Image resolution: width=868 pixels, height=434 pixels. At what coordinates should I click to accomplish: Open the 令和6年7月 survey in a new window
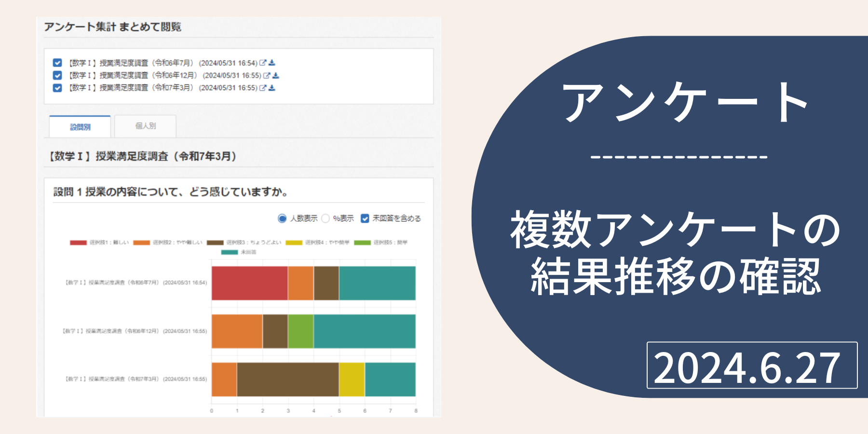tap(263, 63)
